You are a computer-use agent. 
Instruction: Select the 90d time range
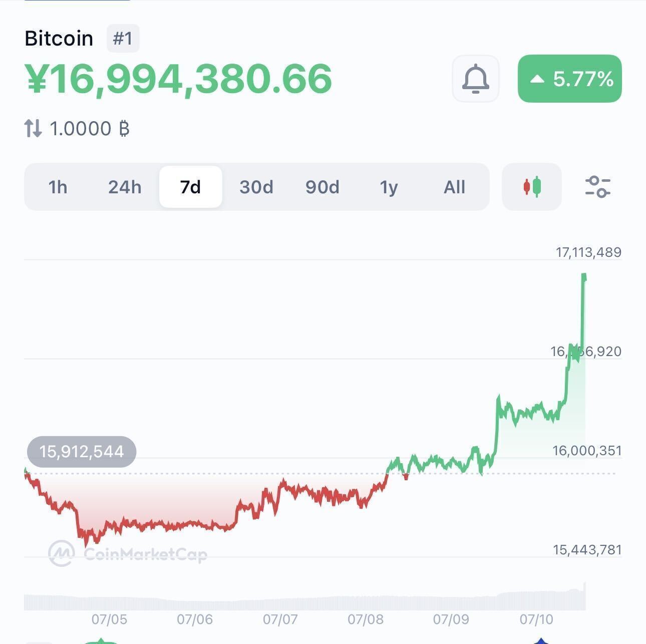pos(322,187)
